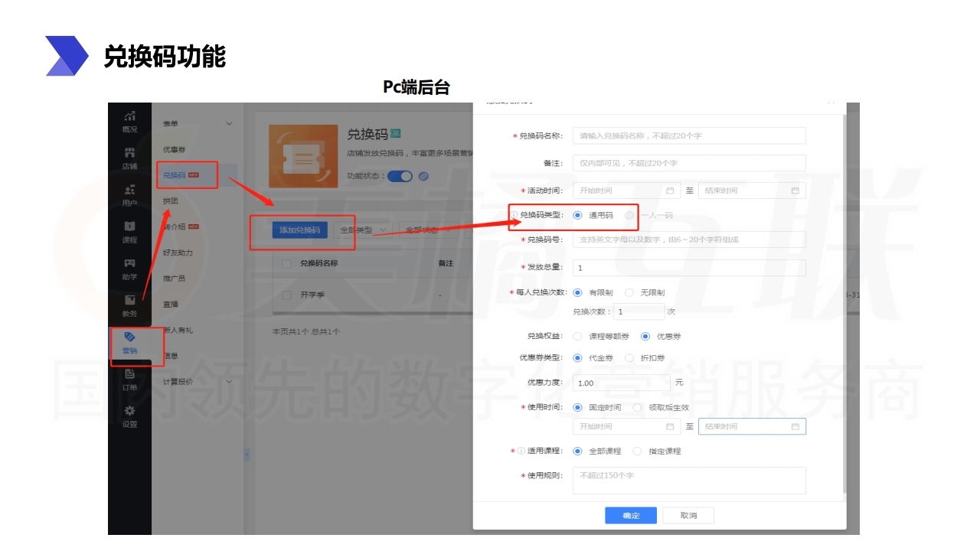Viewport: 980px width, 551px height.
Task: Select the 一人一码 radio option
Action: pyautogui.click(x=630, y=215)
